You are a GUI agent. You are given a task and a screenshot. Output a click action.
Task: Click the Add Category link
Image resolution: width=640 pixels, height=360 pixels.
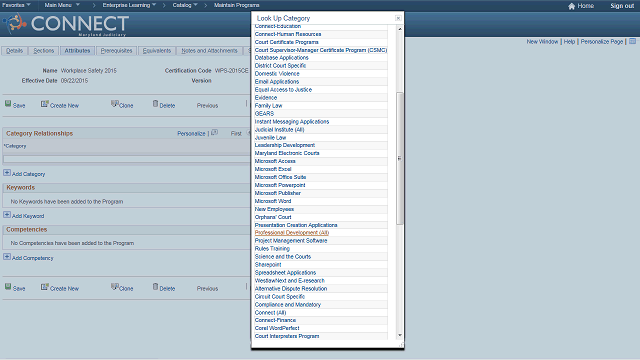point(29,174)
